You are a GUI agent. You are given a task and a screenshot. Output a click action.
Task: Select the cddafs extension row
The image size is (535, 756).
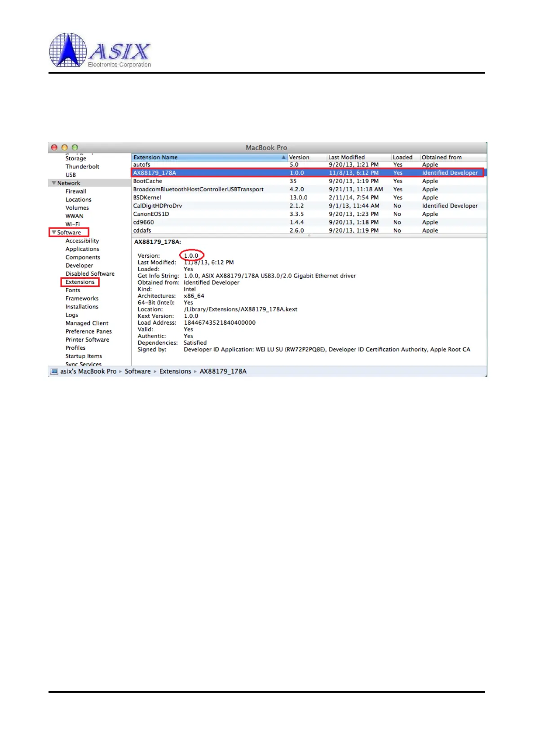[309, 230]
